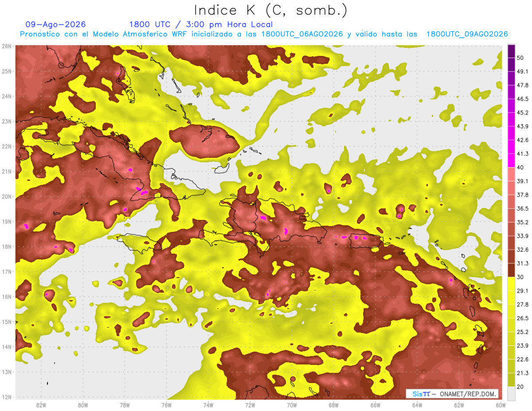This screenshot has height=411, width=532.
Task: Click the 26N latitude label
Action: tap(7, 46)
